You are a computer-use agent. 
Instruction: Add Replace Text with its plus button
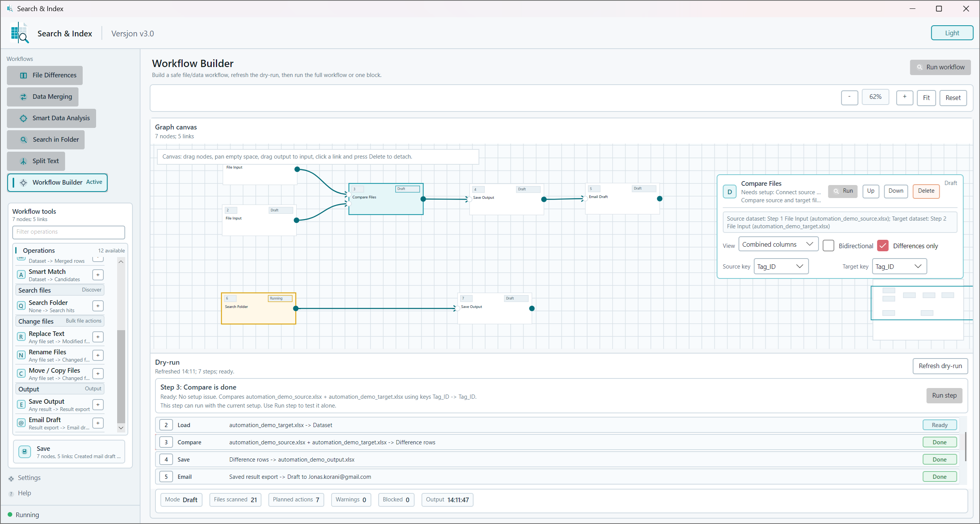pos(98,337)
